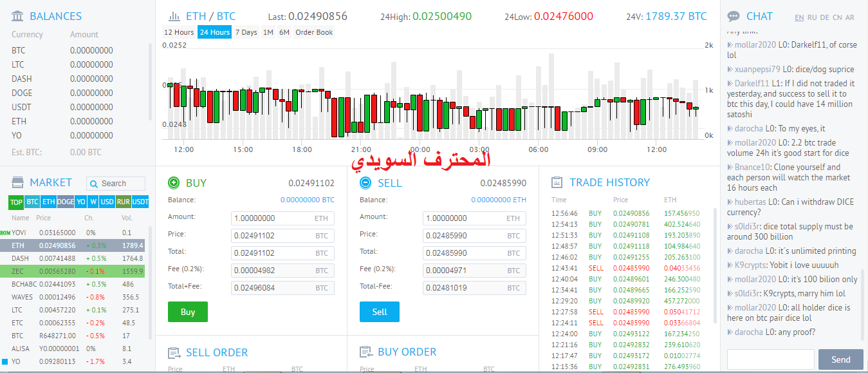Select the ETH market tab
This screenshot has height=373, width=868.
tap(49, 202)
